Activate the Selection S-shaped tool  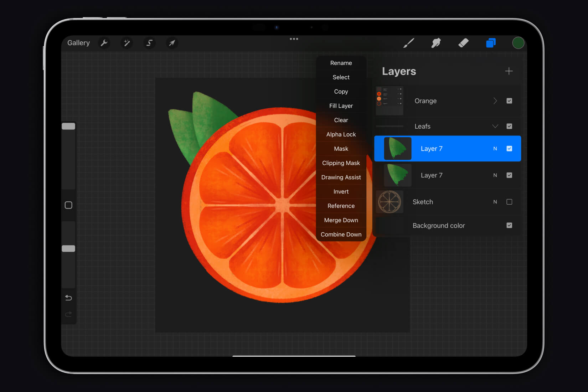point(149,43)
